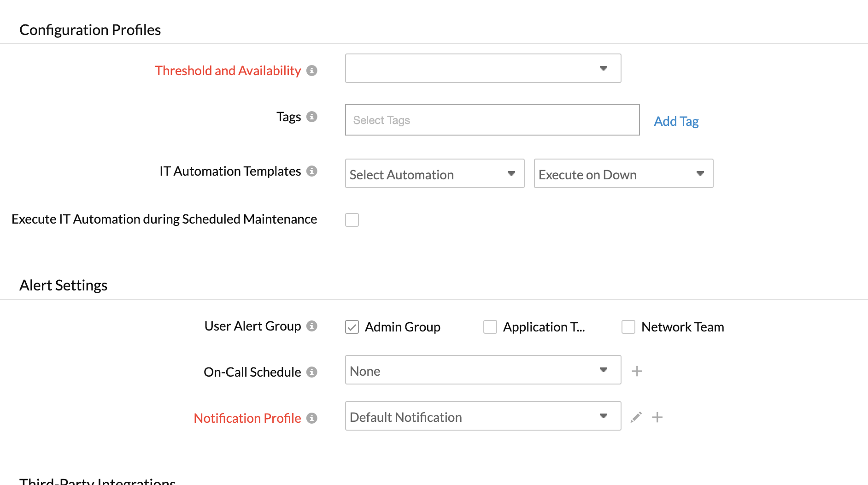Screen dimensions: 868x485
Task: Click the Select Tags input field
Action: 492,120
